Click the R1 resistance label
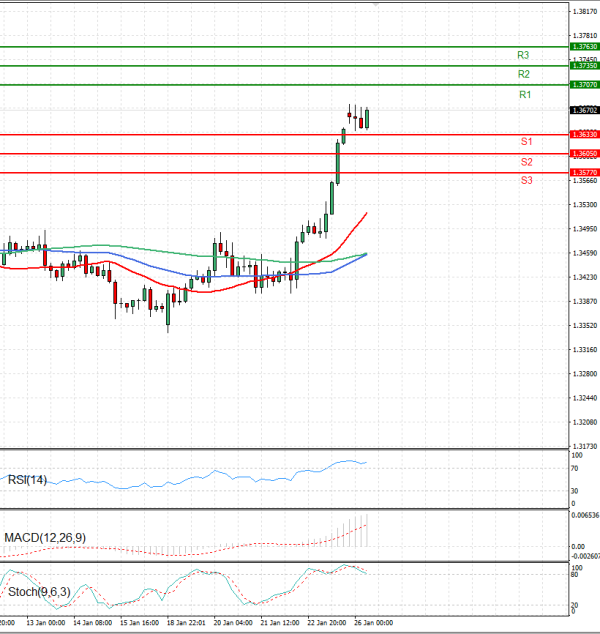Image resolution: width=600 pixels, height=634 pixels. 524,94
